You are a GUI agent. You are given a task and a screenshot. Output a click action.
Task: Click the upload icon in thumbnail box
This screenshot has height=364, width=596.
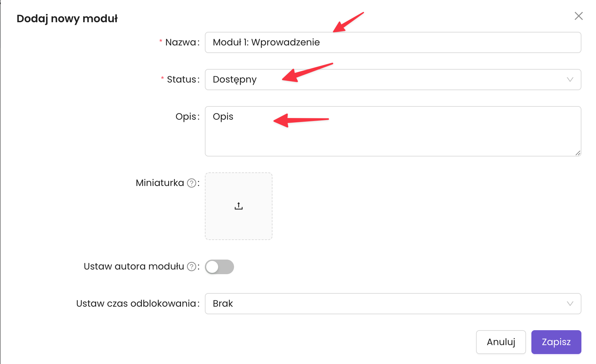[239, 206]
